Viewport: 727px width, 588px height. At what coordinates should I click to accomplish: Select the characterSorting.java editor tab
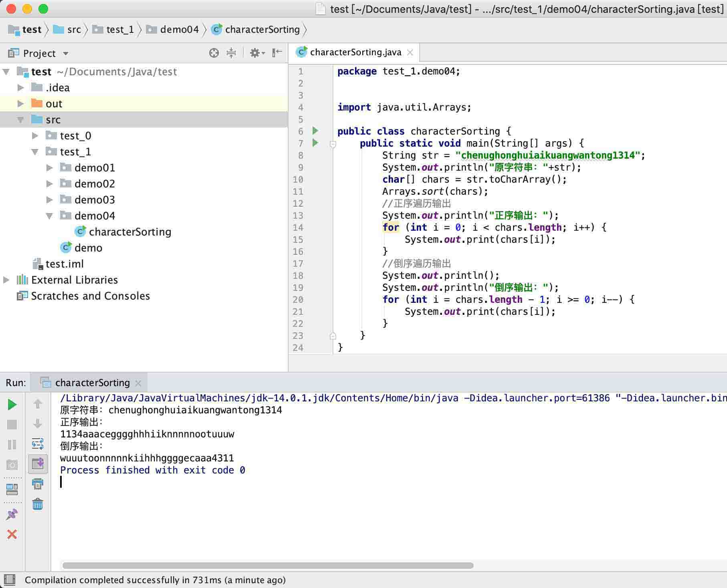click(355, 52)
